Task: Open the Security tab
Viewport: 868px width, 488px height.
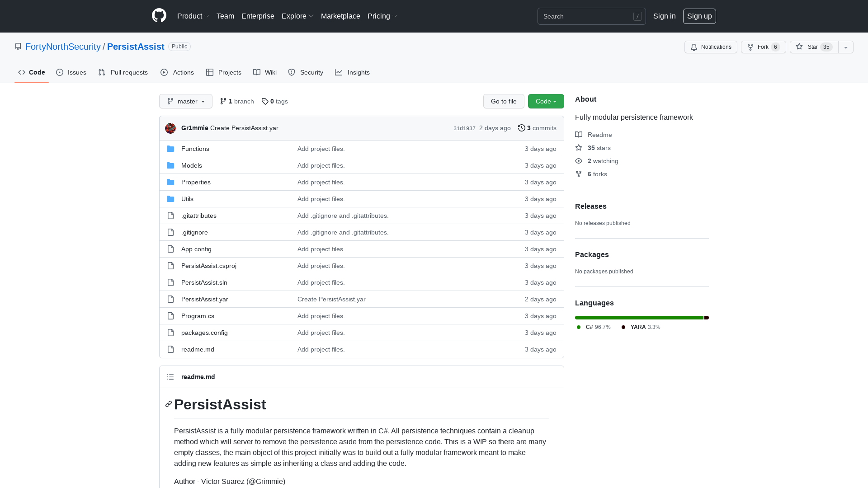Action: click(306, 72)
